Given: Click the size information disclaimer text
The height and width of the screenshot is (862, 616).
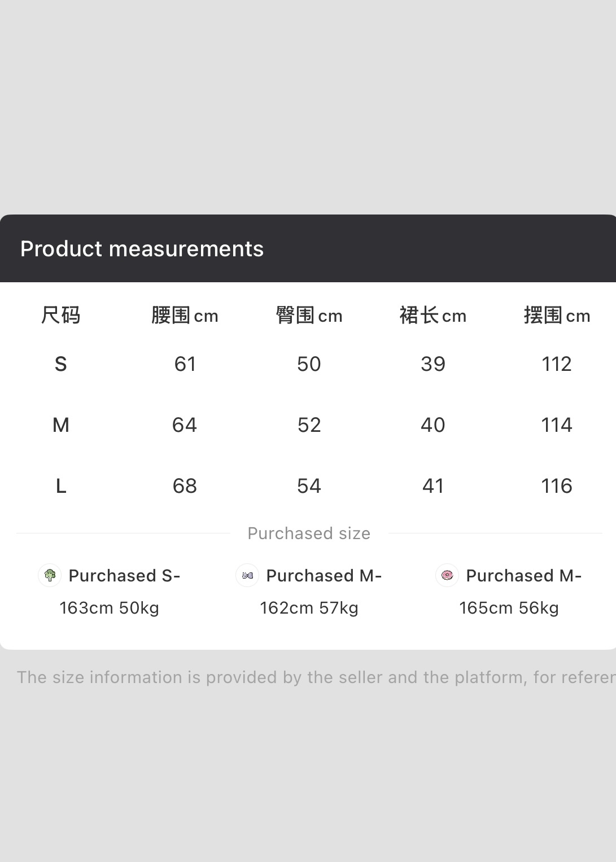Looking at the screenshot, I should tap(316, 677).
